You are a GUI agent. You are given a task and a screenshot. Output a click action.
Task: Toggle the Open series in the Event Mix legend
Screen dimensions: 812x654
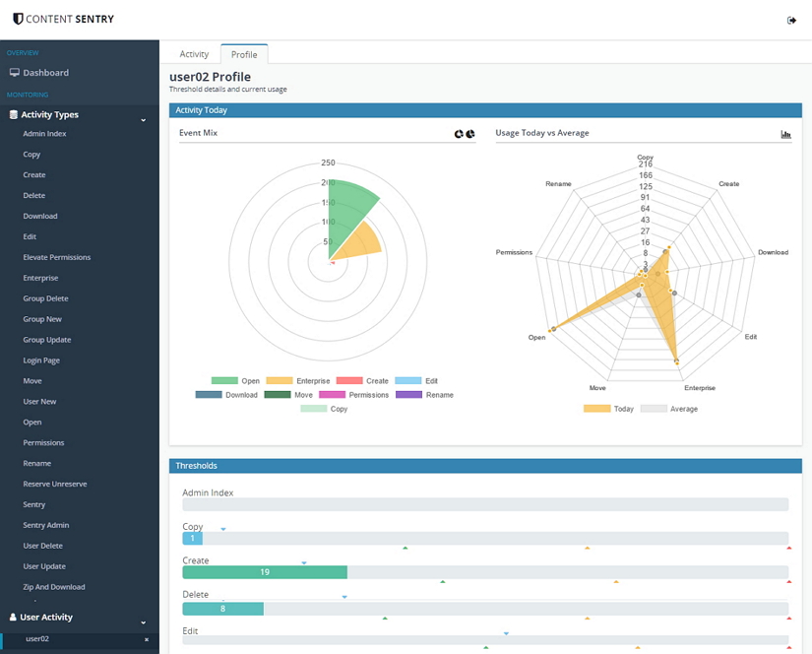click(236, 380)
